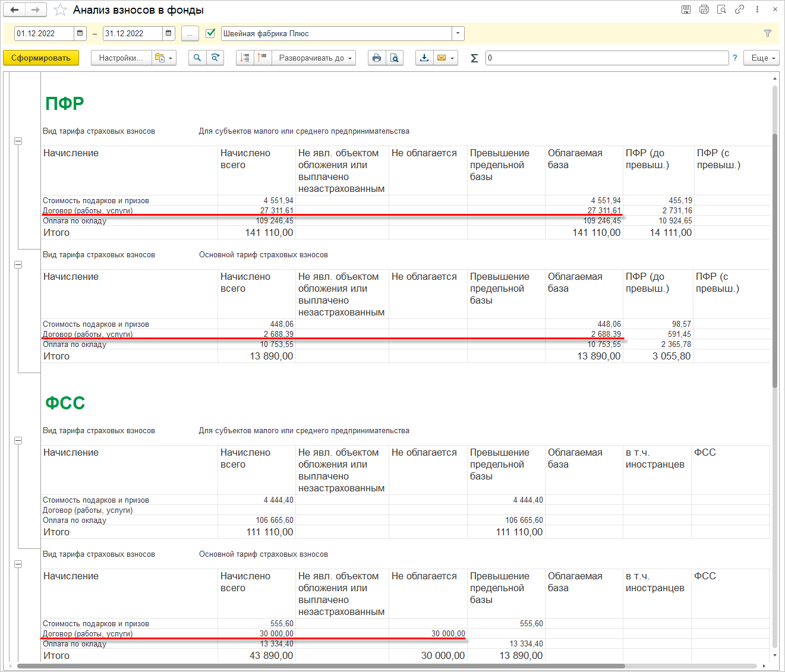Viewport: 785px width, 672px height.
Task: Click the collapse all groups icon
Action: point(245,58)
